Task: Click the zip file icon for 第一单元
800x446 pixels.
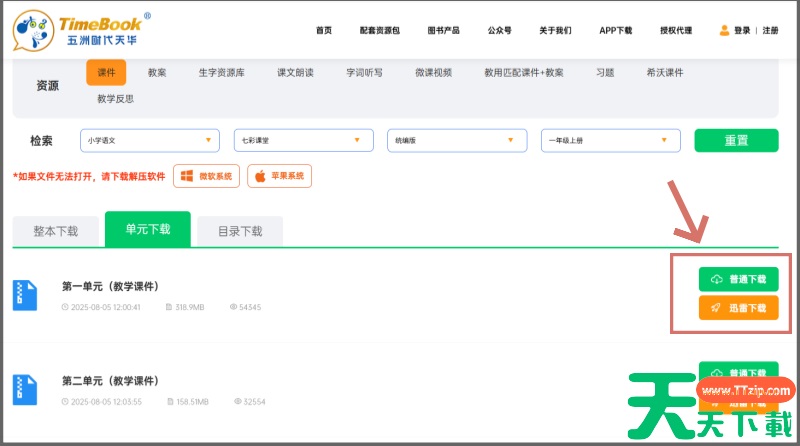Action: (x=25, y=295)
